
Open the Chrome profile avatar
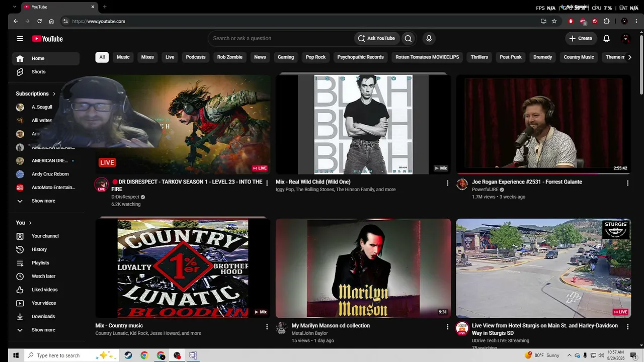coord(624,21)
